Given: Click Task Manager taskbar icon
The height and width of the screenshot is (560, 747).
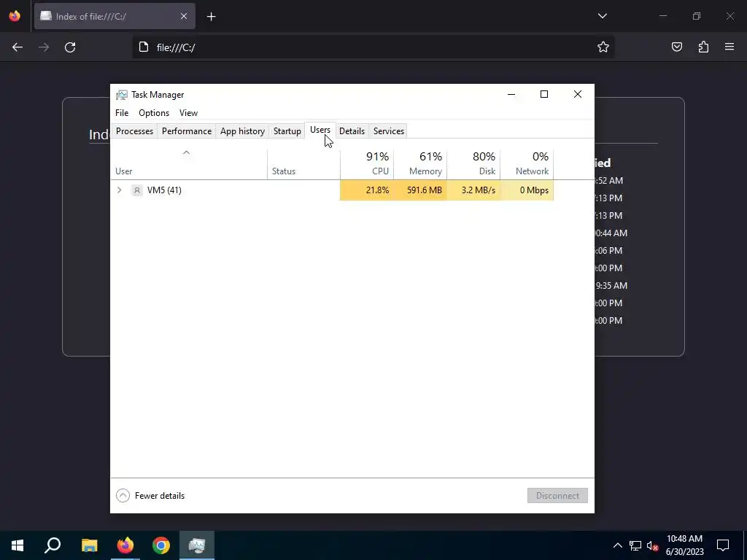Looking at the screenshot, I should tap(197, 545).
